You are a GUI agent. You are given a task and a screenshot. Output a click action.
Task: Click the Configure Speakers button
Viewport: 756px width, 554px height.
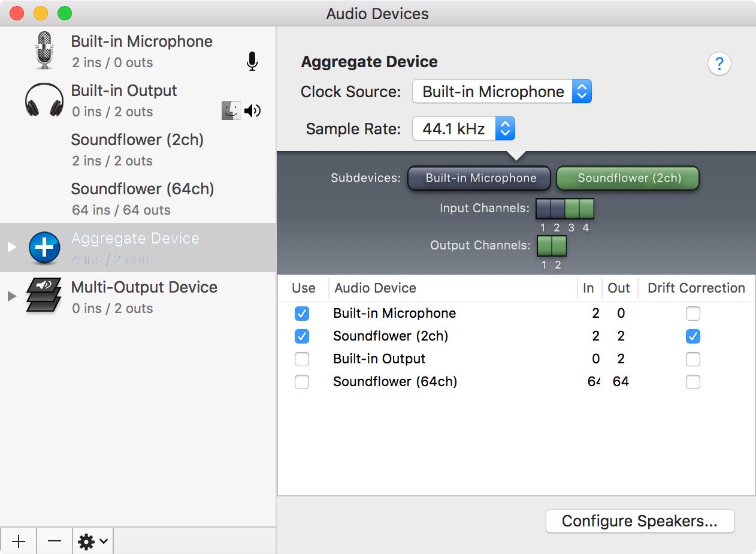[640, 521]
